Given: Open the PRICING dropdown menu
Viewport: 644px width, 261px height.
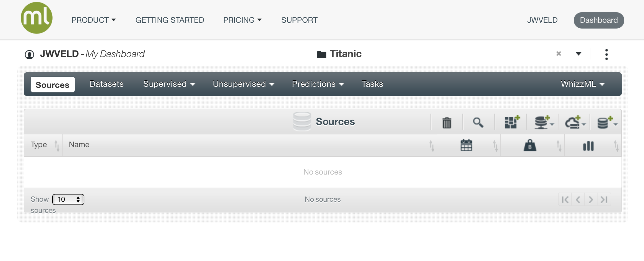Looking at the screenshot, I should [242, 20].
